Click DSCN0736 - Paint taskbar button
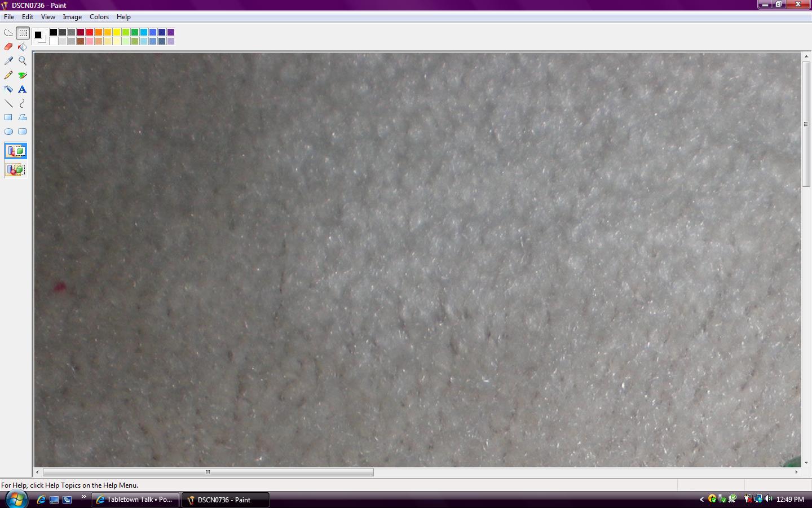This screenshot has width=812, height=508. tap(226, 500)
